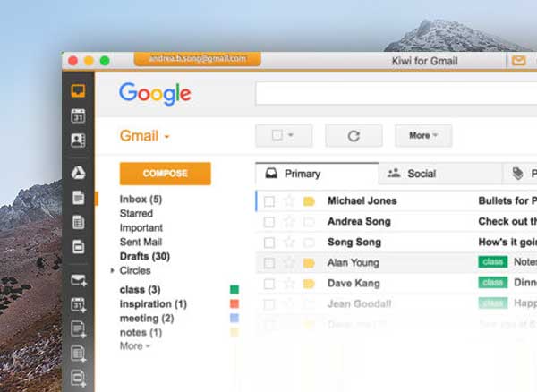
Task: Click the new spreadsheet (plus) sidebar icon
Action: tap(79, 354)
